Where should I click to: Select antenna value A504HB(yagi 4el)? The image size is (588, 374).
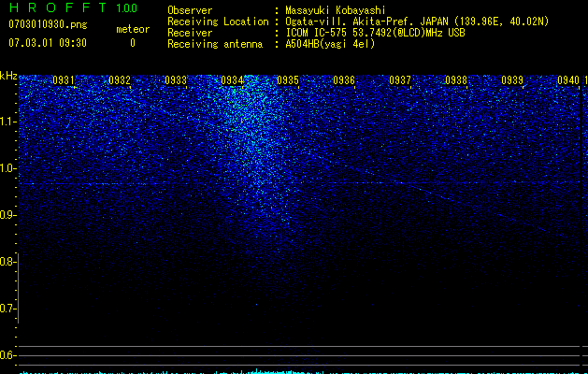click(x=330, y=44)
